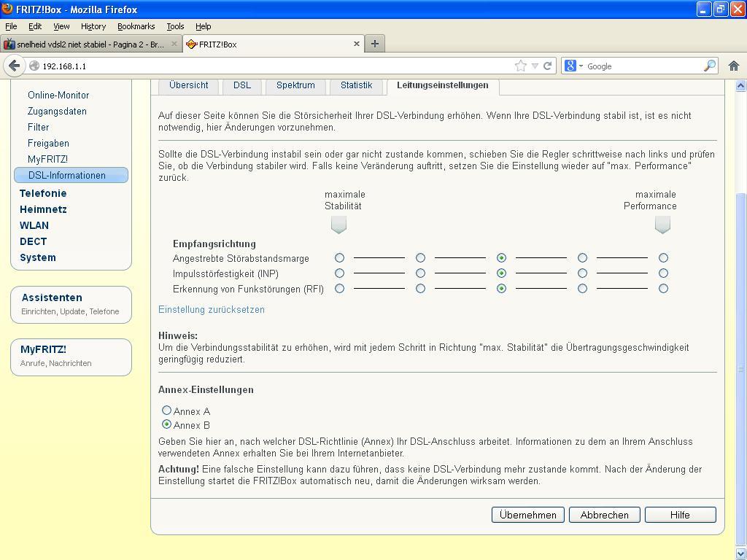Open the search engine dropdown arrow
The width and height of the screenshot is (747, 560).
[581, 66]
